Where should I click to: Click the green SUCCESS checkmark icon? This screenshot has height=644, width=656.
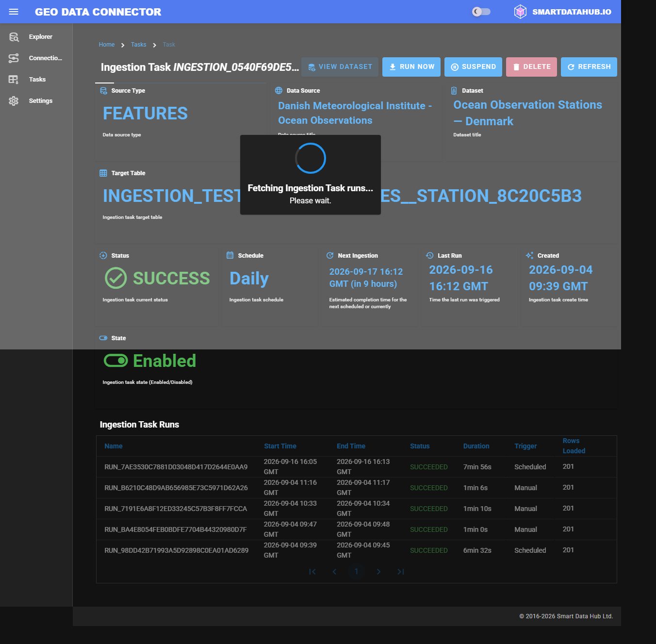tap(116, 278)
